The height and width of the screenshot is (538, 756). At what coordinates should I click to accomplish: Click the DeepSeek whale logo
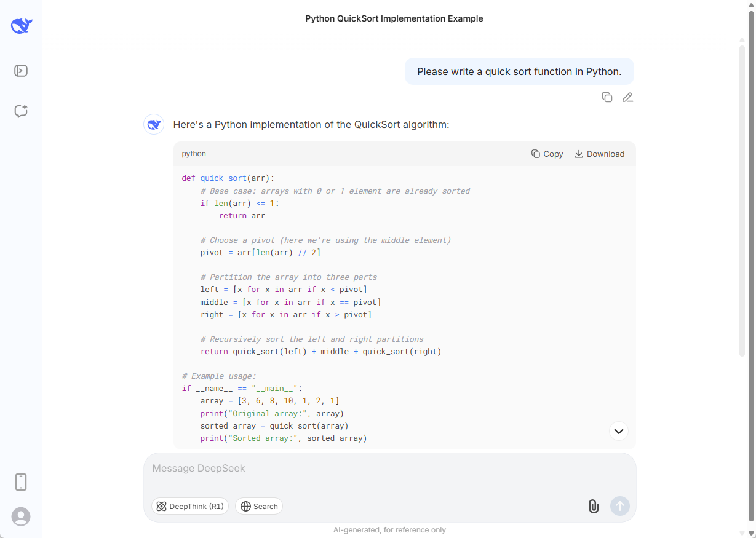point(21,25)
